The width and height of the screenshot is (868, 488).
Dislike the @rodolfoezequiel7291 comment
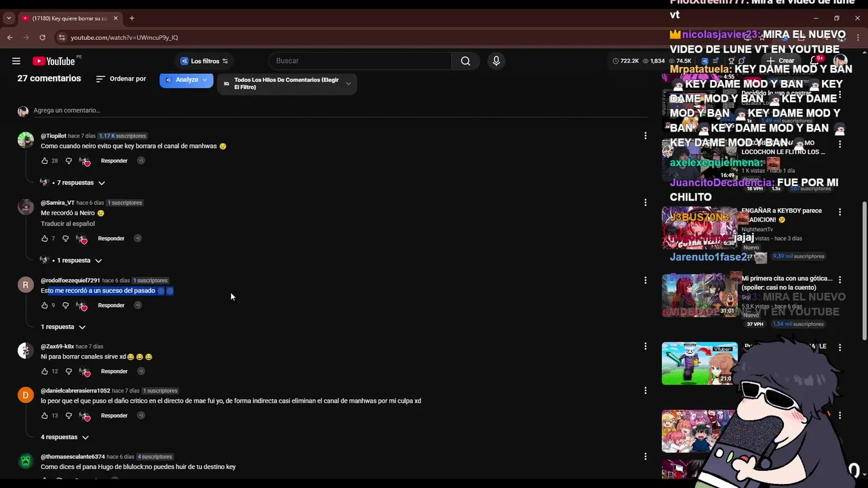pos(66,306)
